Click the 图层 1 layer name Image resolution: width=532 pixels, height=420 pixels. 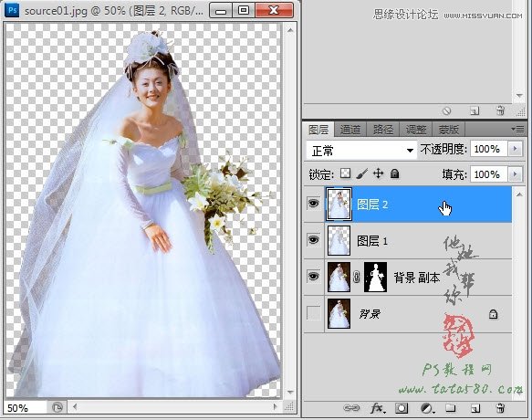[x=372, y=241]
